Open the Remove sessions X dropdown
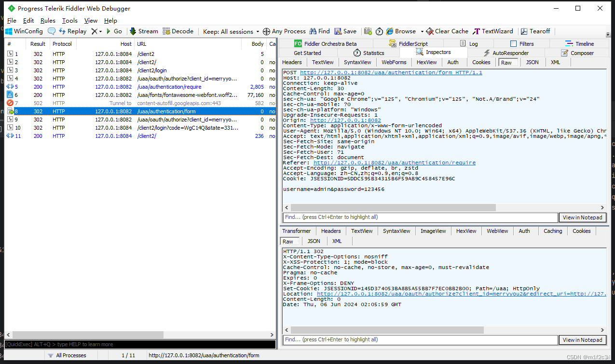615x364 pixels. click(x=96, y=31)
